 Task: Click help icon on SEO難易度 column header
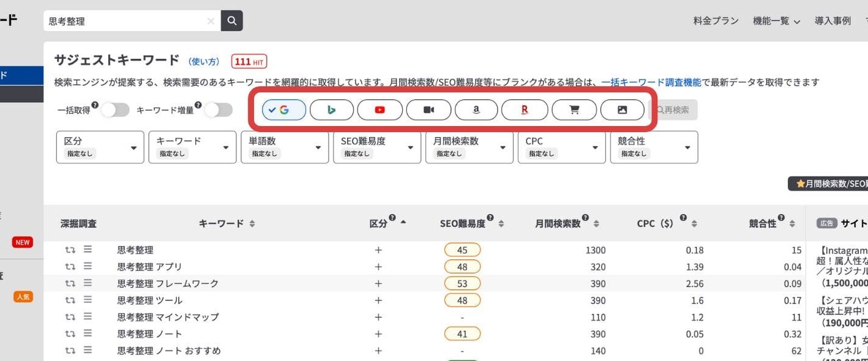coord(491,218)
